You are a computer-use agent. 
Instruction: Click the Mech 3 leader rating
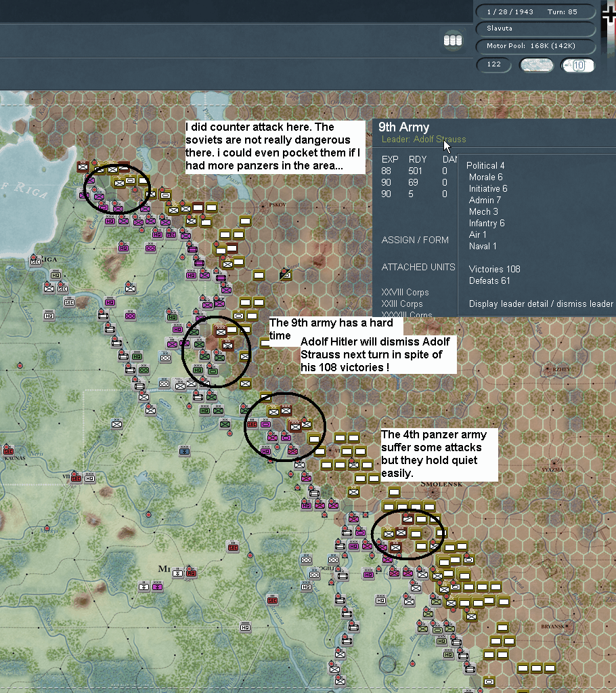pos(483,211)
